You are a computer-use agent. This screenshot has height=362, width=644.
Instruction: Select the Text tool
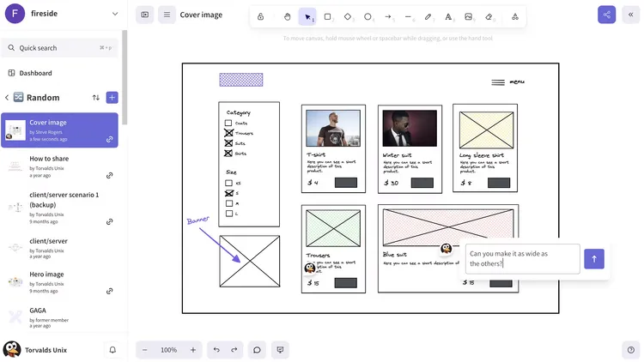448,17
